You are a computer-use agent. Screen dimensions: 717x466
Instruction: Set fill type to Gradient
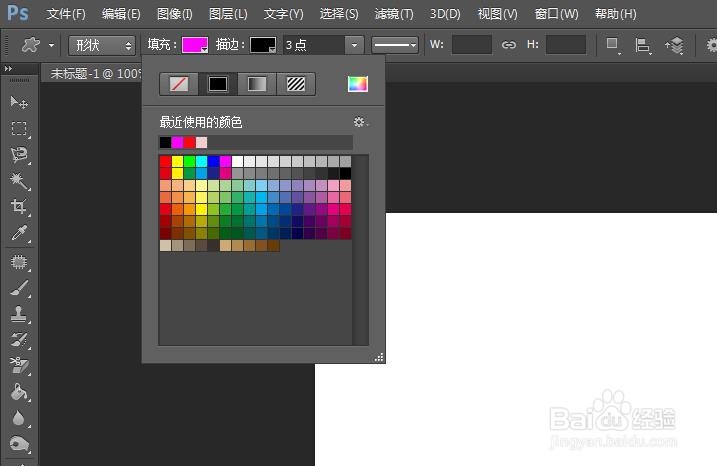coord(257,84)
